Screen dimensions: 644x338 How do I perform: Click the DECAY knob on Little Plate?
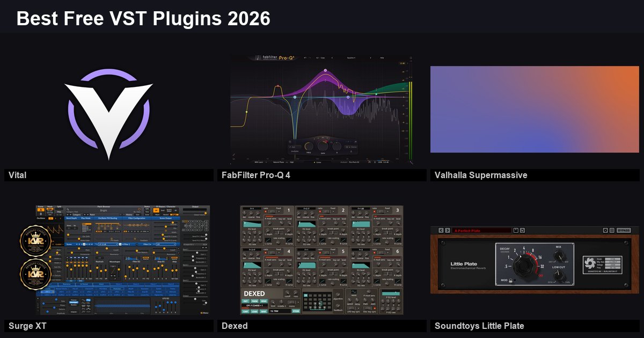click(523, 265)
